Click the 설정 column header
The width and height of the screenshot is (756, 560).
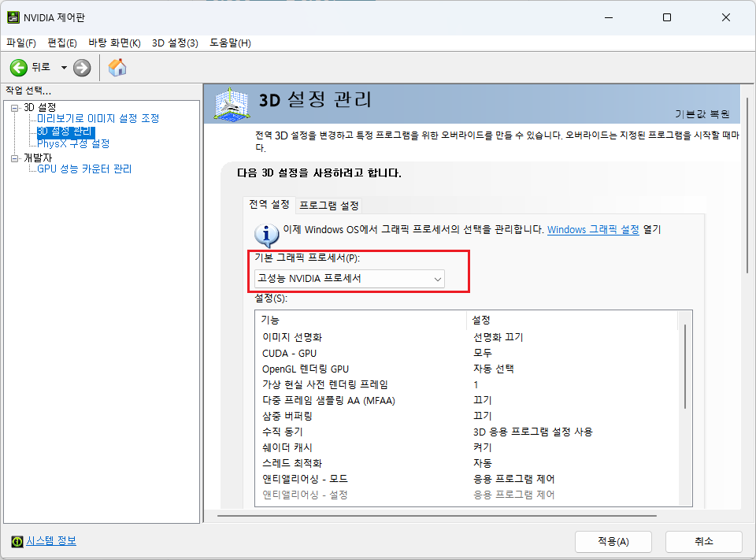572,320
